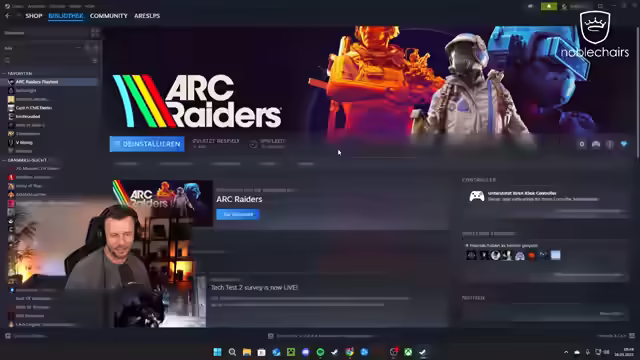Open the green notification button at top
Viewport: 640px width, 360px height.
549,6
